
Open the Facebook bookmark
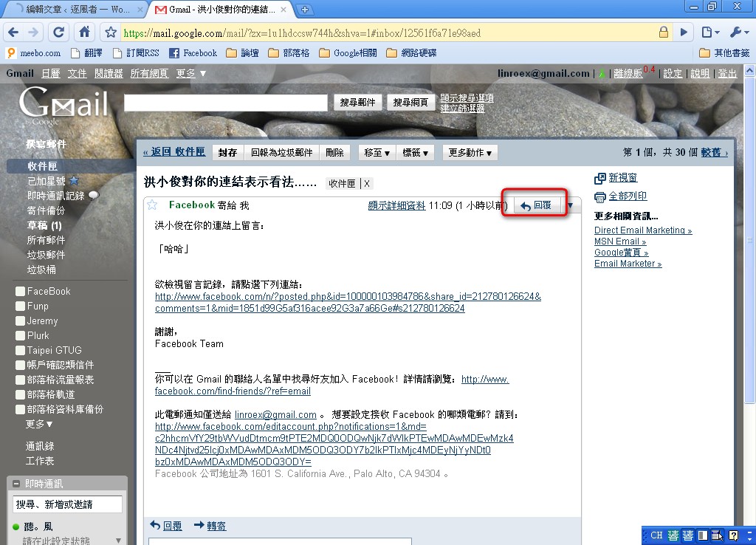[x=193, y=53]
